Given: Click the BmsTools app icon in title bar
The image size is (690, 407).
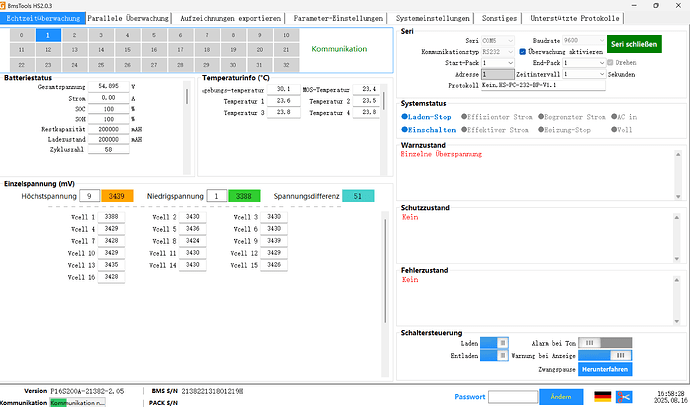Looking at the screenshot, I should coord(3,5).
